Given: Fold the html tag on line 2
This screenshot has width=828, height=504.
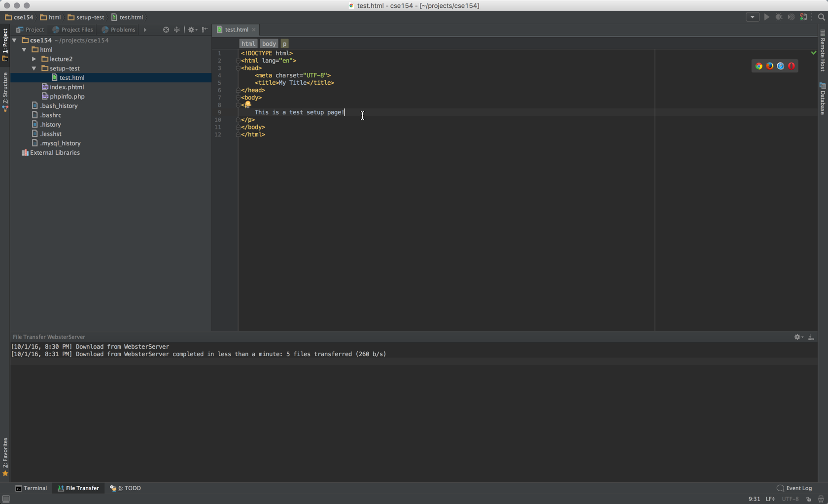Looking at the screenshot, I should coord(238,61).
